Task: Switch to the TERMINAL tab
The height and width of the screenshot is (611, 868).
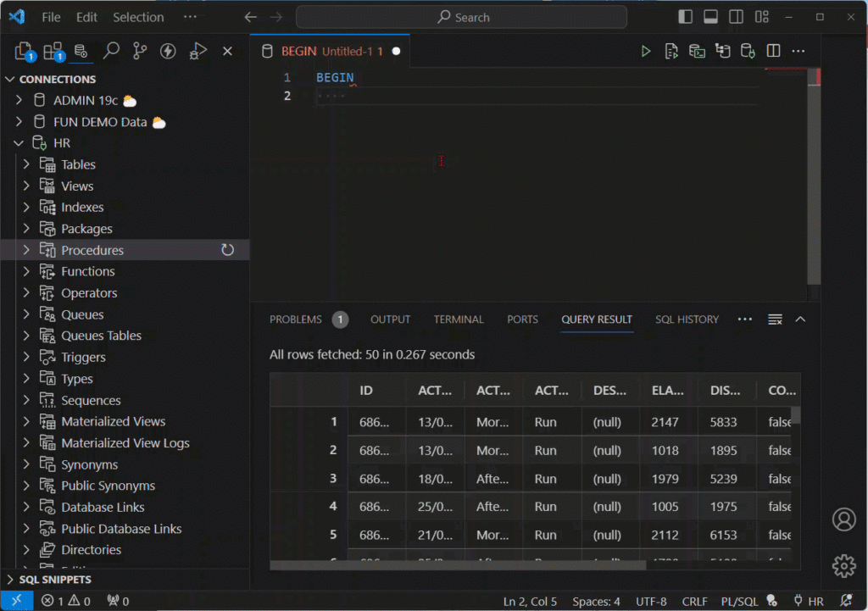Action: pos(459,319)
